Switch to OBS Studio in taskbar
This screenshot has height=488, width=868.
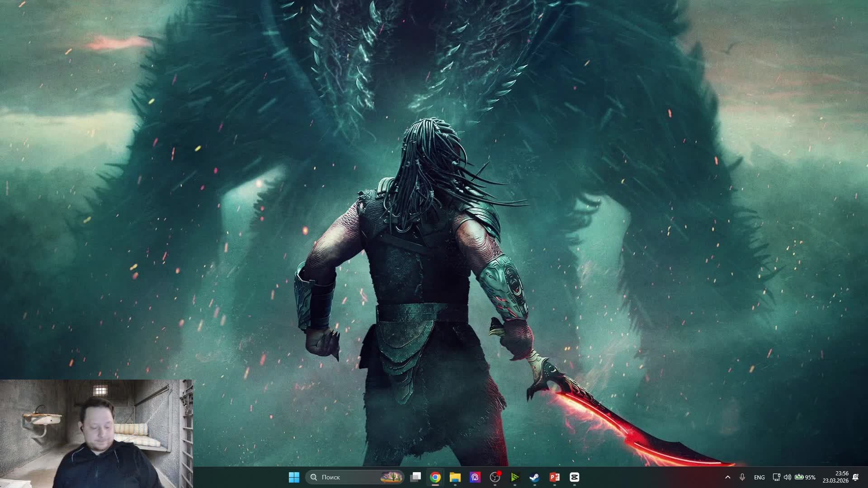pos(495,477)
